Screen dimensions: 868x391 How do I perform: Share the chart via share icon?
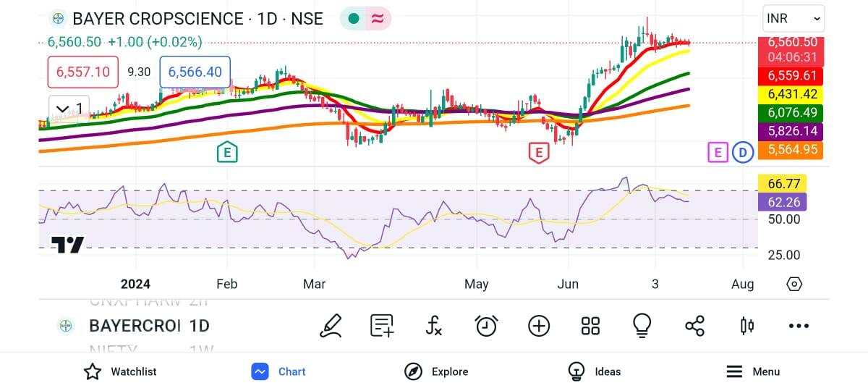click(694, 326)
